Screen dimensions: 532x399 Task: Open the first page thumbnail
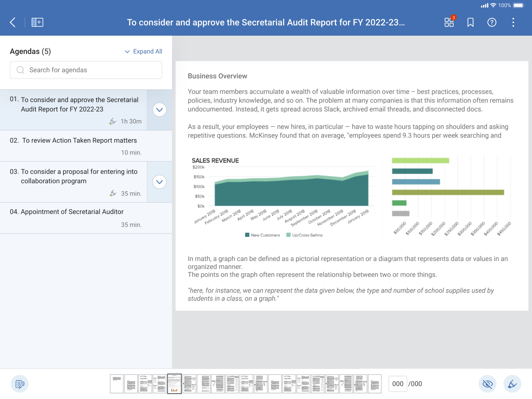coord(117,384)
